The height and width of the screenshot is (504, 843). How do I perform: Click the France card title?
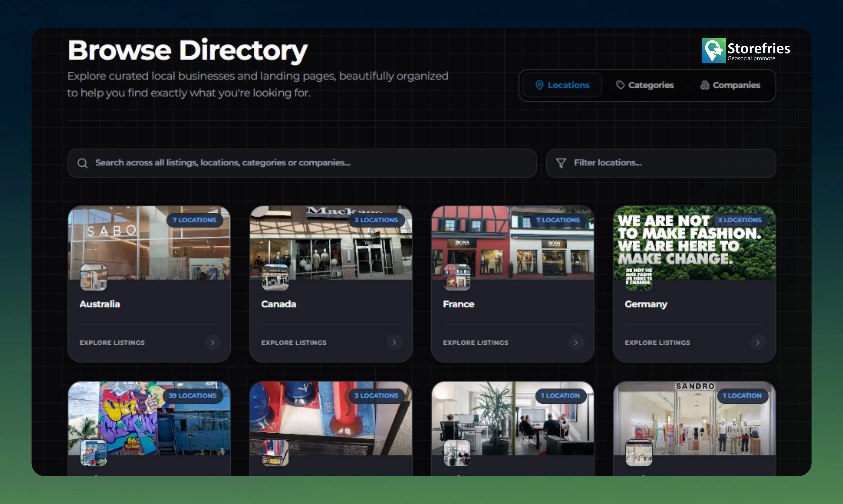pyautogui.click(x=459, y=304)
